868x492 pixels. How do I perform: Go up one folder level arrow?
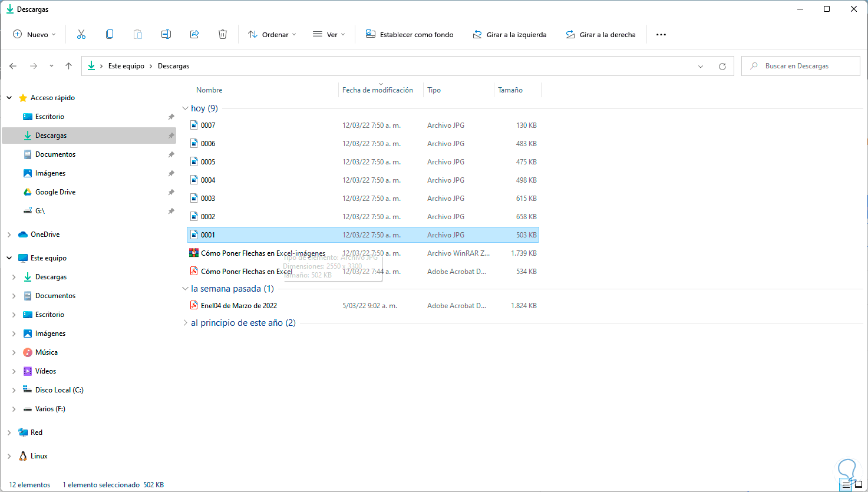(x=68, y=66)
